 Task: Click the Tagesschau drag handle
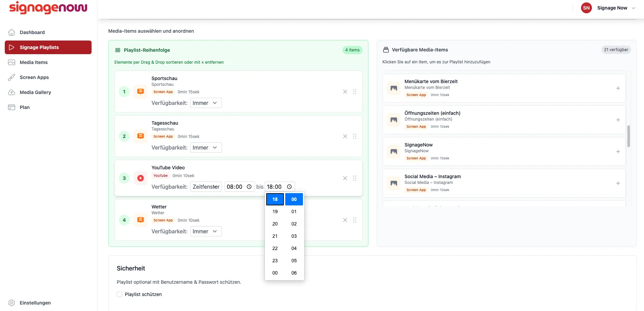(355, 136)
